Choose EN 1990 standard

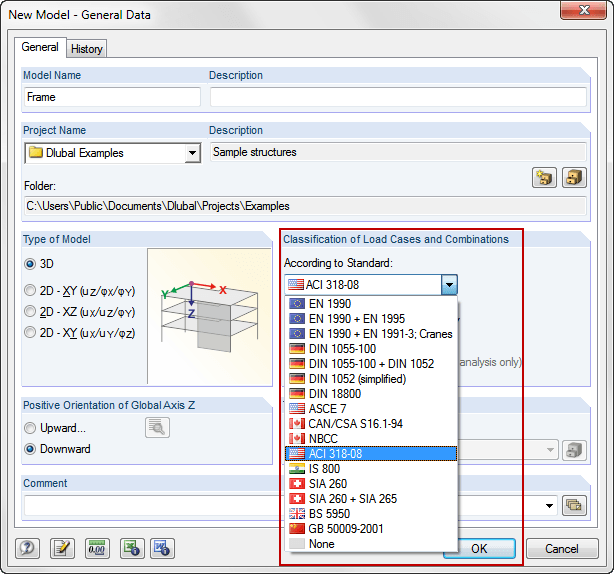click(x=371, y=303)
